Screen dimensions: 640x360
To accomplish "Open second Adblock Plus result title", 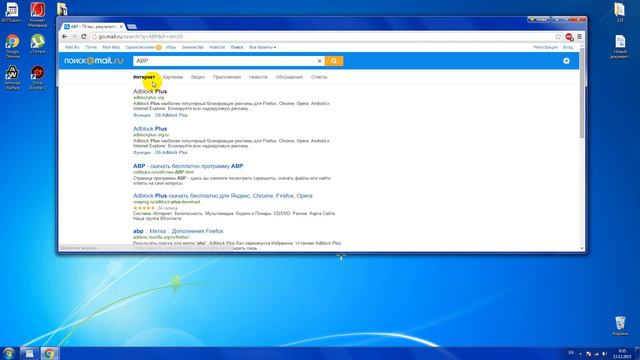I will pyautogui.click(x=150, y=129).
